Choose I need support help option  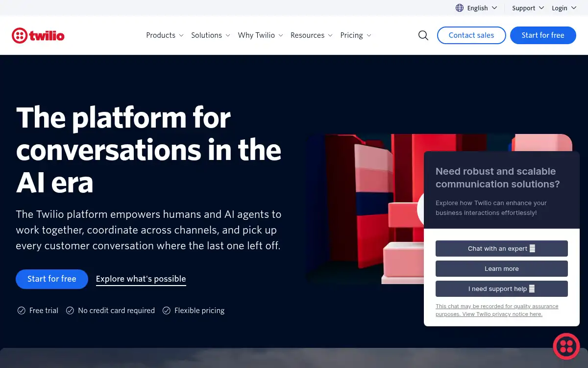pos(502,289)
